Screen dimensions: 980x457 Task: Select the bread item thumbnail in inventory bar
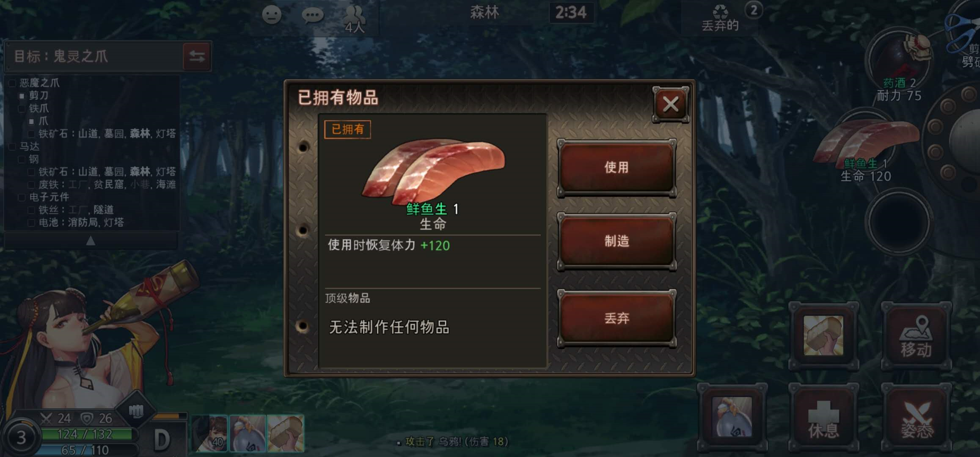click(x=286, y=433)
